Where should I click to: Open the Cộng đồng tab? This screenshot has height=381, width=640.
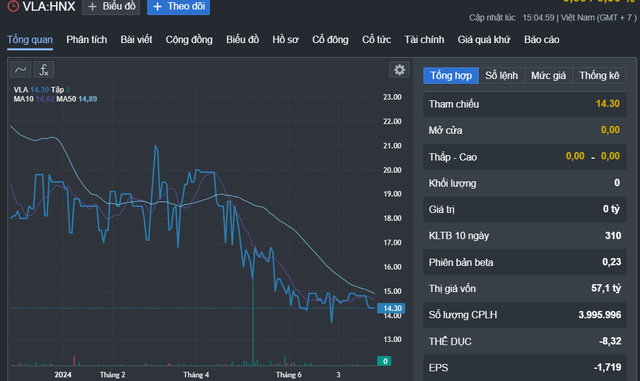tap(189, 40)
